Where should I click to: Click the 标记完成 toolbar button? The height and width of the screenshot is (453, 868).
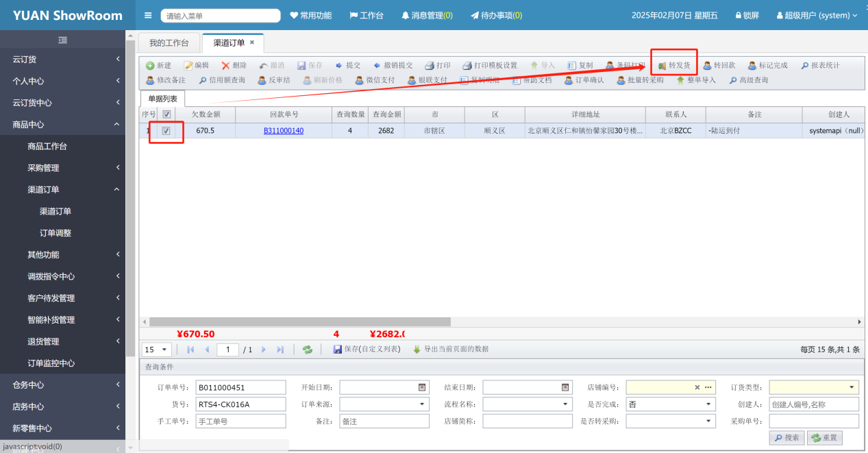(767, 65)
